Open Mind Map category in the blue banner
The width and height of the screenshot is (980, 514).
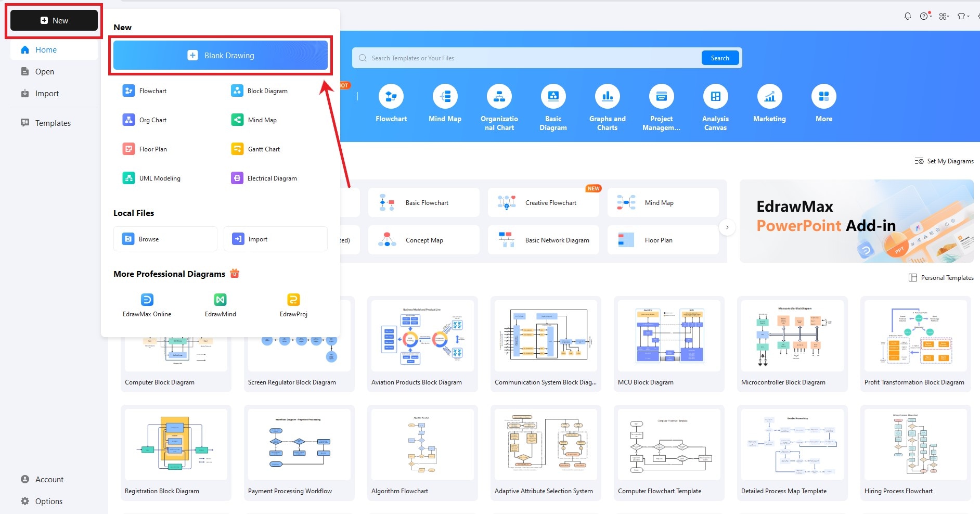point(445,104)
